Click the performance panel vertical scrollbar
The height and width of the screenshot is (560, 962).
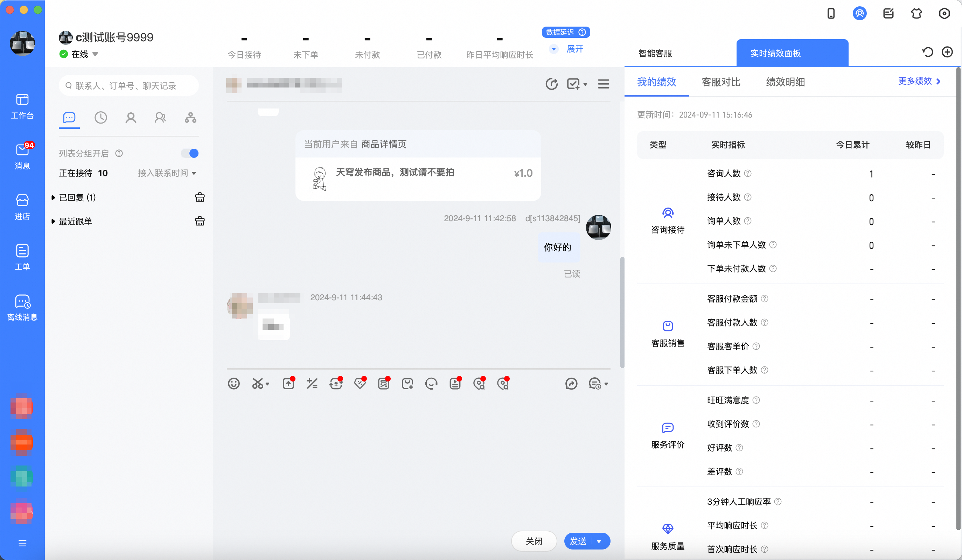pos(958,298)
